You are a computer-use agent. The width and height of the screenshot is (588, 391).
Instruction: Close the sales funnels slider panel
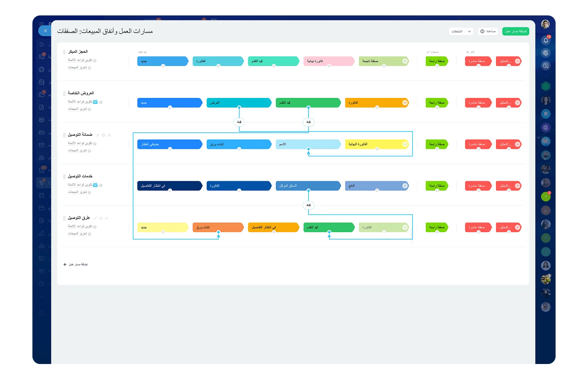point(45,31)
